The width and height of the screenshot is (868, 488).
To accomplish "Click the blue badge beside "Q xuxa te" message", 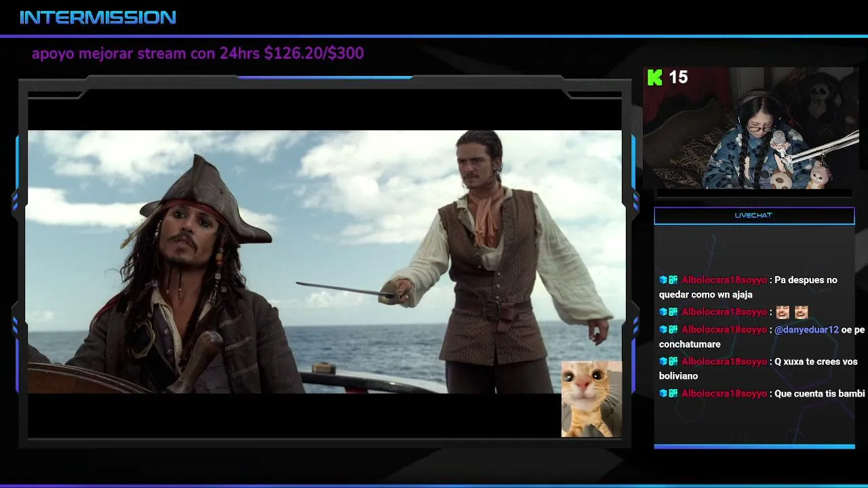I will coord(663,362).
